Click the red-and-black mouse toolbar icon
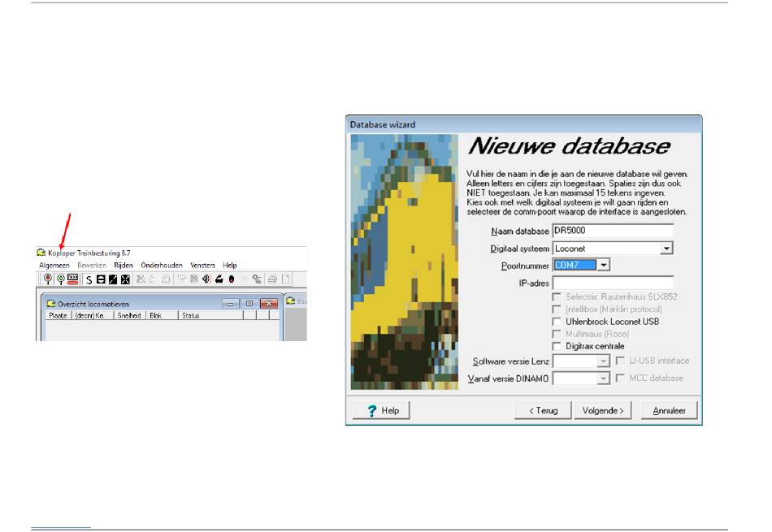Image resolution: width=772 pixels, height=532 pixels. coord(232,279)
